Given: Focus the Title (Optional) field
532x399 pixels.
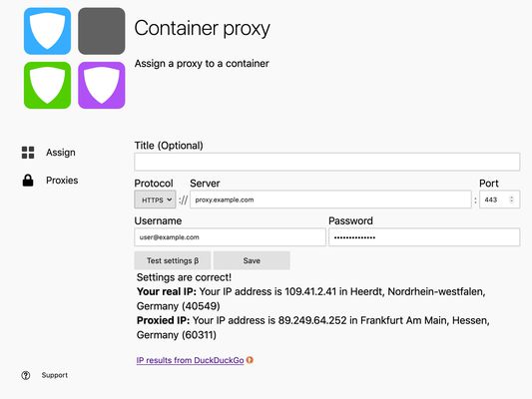Looking at the screenshot, I should tap(327, 162).
